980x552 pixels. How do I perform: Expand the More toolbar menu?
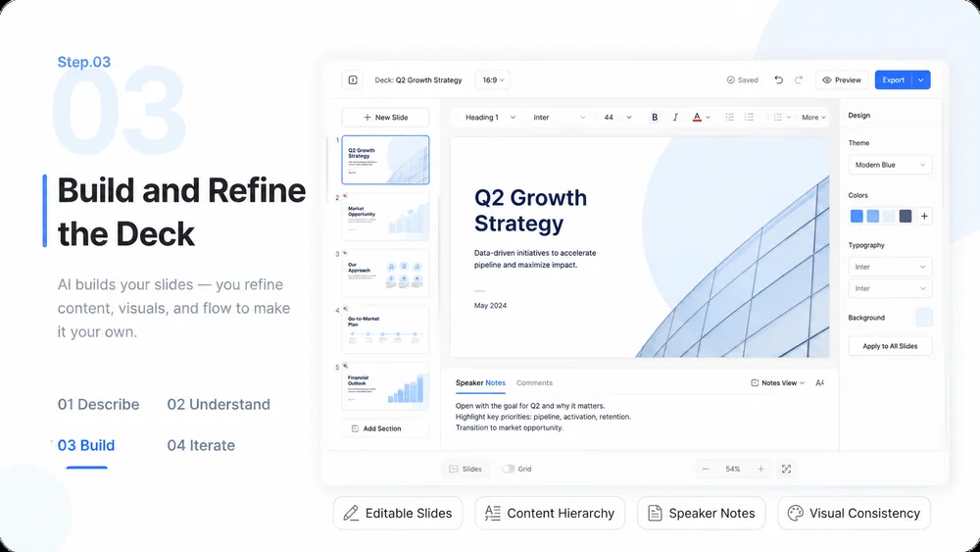[x=813, y=117]
